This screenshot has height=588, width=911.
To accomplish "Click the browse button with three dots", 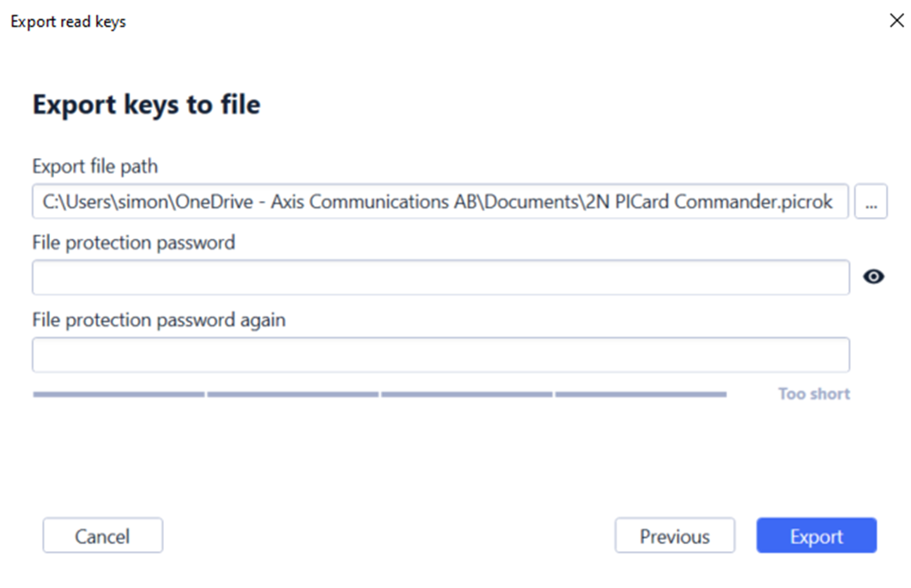I will [x=871, y=202].
